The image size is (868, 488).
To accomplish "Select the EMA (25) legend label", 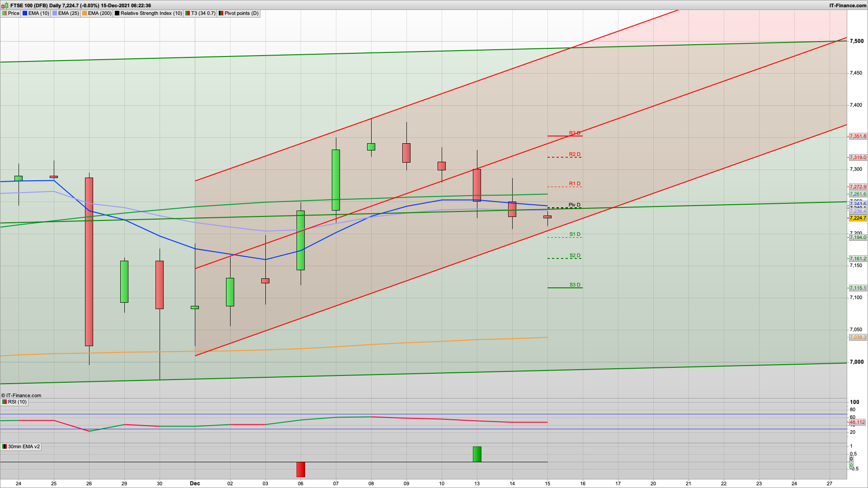I will (x=69, y=13).
